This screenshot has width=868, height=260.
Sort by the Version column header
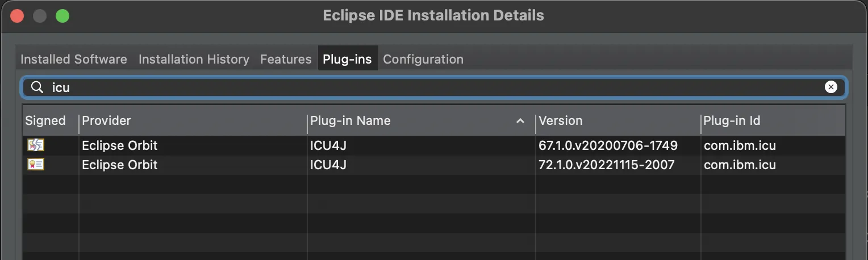click(x=560, y=120)
